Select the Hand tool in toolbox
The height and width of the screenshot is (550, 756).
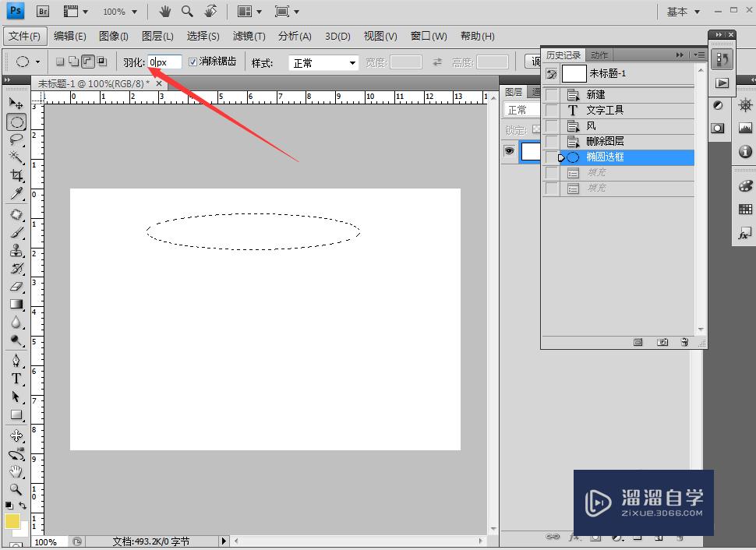16,471
